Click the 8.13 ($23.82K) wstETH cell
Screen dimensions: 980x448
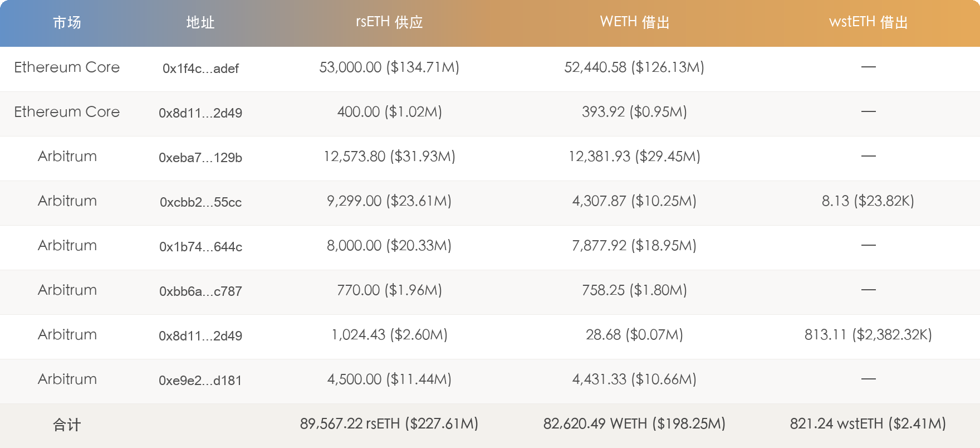click(x=868, y=201)
